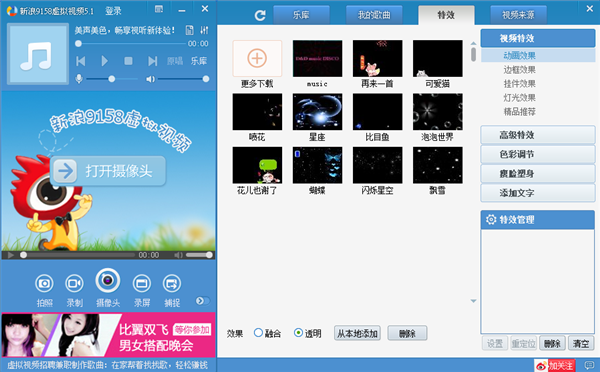Open 乐库 link in player
This screenshot has height=372, width=600.
pyautogui.click(x=199, y=61)
